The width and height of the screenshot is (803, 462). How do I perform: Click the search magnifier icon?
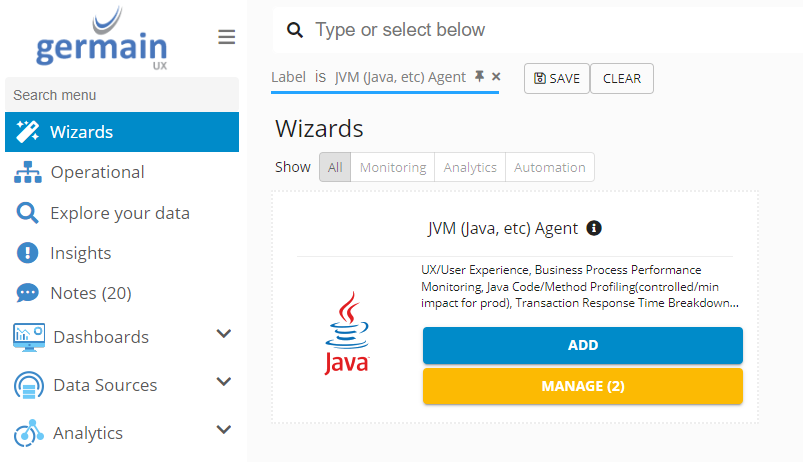(295, 30)
